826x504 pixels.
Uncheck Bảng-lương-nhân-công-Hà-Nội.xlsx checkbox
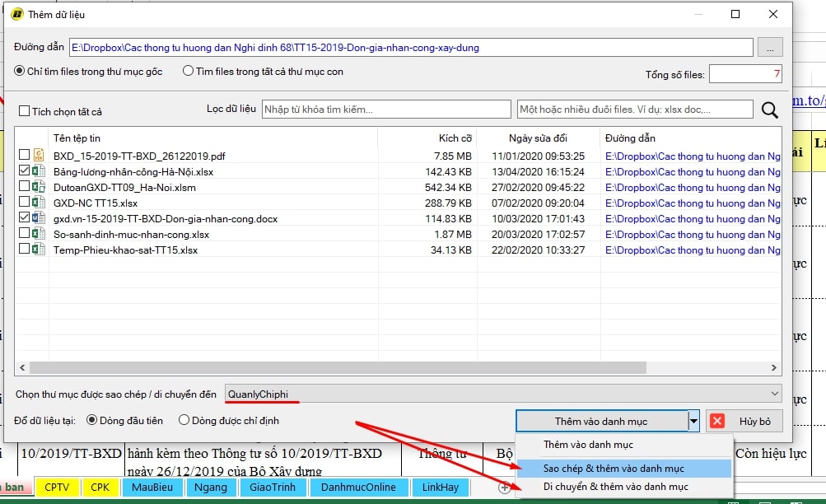pyautogui.click(x=24, y=171)
